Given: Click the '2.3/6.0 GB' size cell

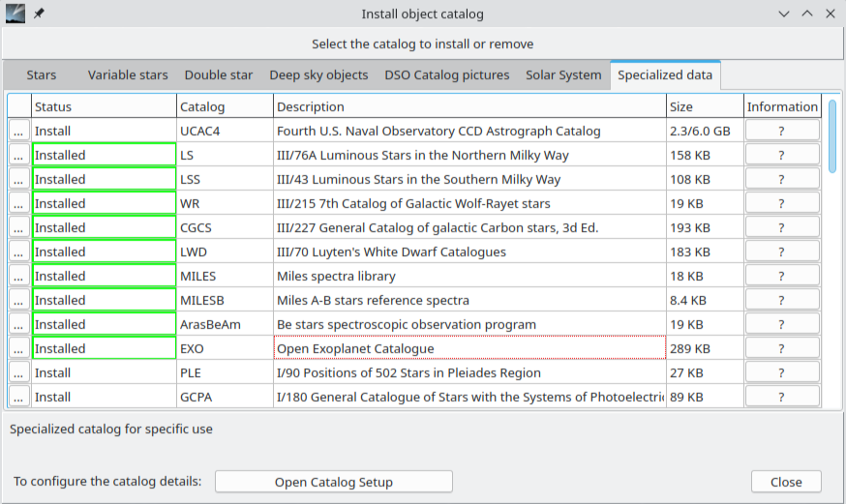Looking at the screenshot, I should [x=706, y=131].
